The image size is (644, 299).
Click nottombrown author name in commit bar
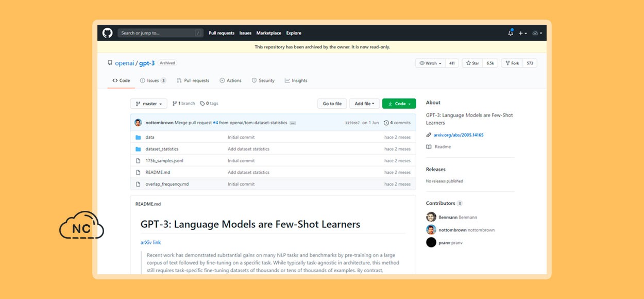(159, 123)
